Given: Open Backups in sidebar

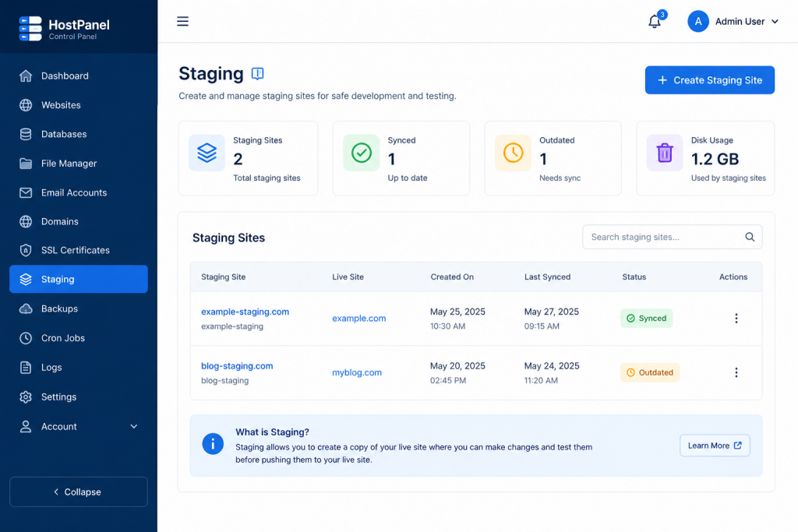Looking at the screenshot, I should [79, 308].
